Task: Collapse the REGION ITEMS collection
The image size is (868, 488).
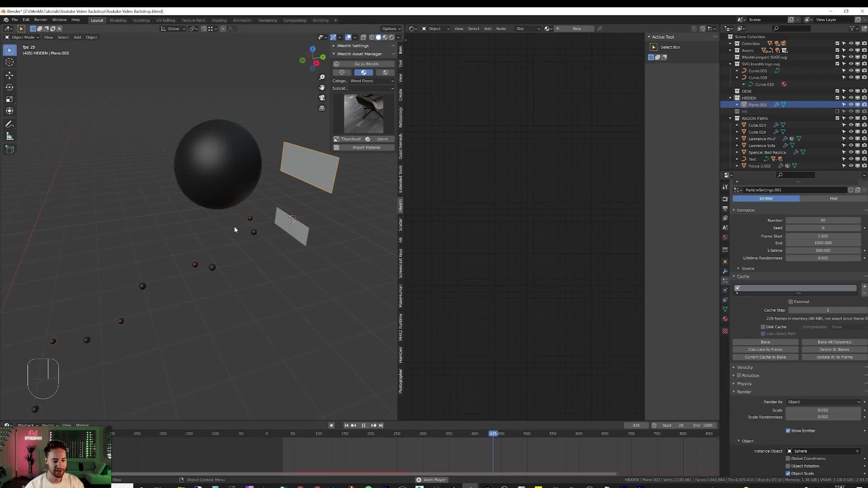Action: coord(731,118)
